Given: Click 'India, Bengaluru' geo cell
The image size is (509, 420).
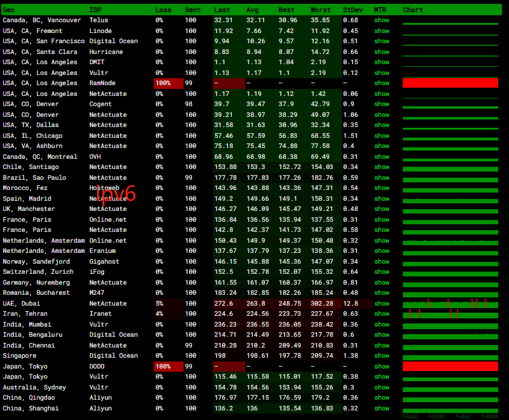Looking at the screenshot, I should click(32, 335).
